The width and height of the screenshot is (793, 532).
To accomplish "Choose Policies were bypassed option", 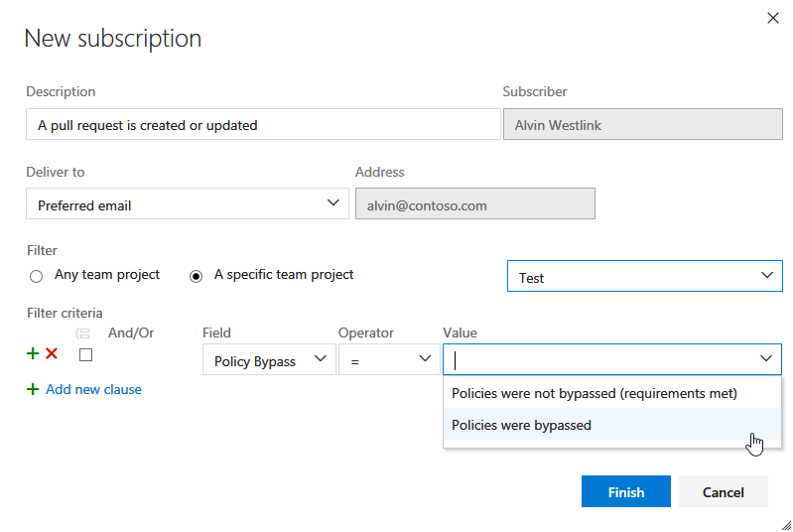I will tap(521, 426).
